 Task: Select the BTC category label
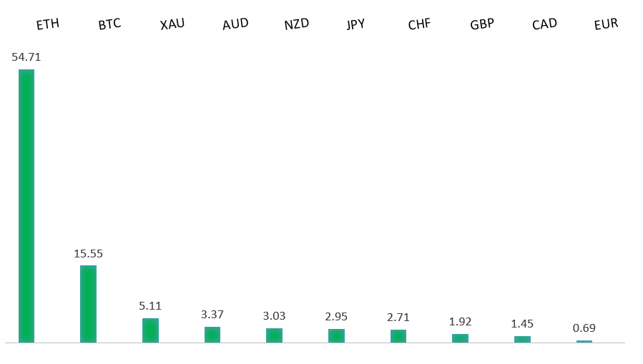(109, 25)
